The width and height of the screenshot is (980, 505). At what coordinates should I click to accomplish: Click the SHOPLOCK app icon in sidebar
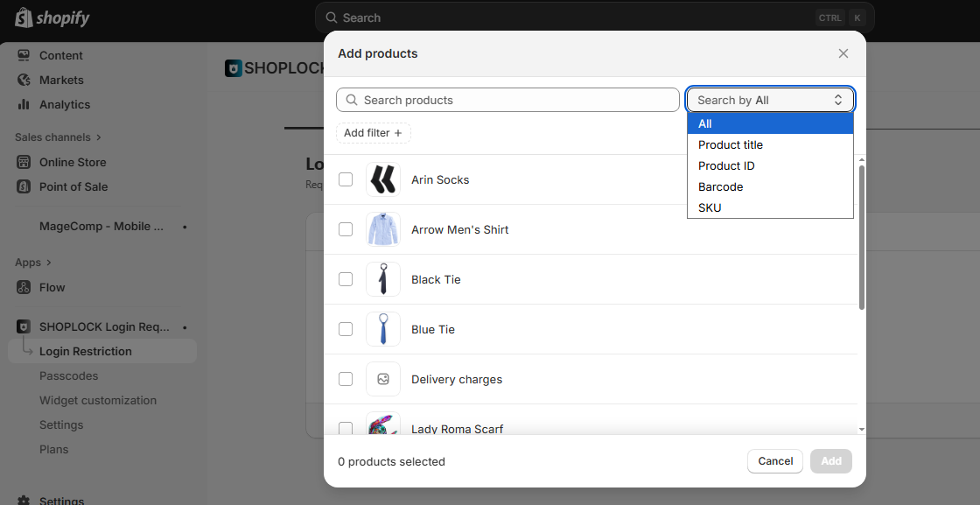[24, 326]
